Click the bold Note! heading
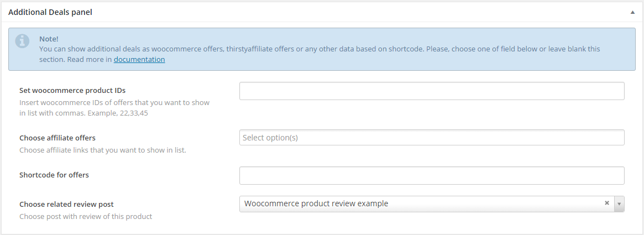644x235 pixels. [49, 39]
